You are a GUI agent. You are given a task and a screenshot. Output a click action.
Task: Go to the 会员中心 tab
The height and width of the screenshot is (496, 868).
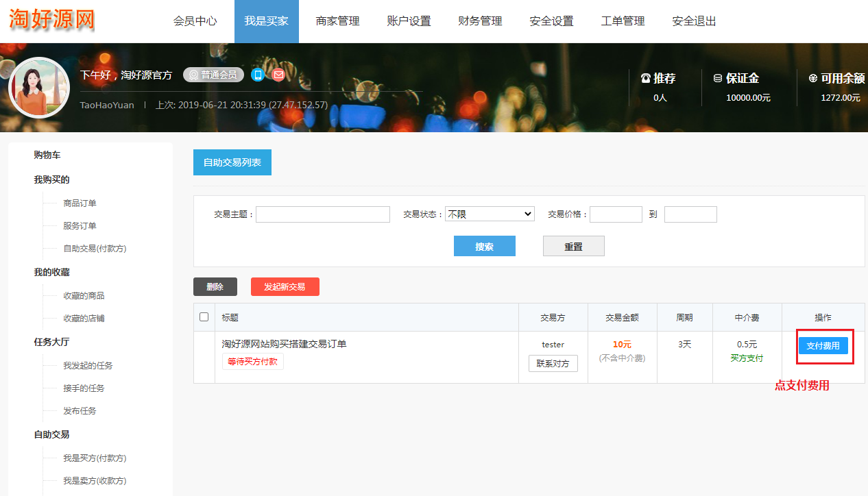click(195, 21)
